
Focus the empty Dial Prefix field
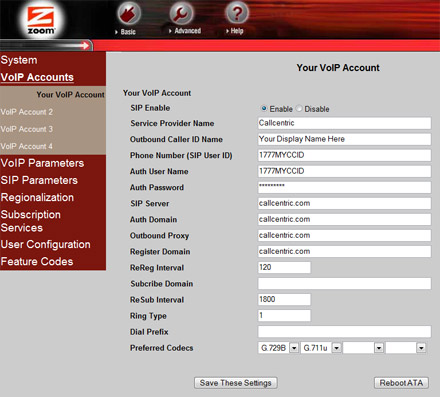click(x=344, y=332)
